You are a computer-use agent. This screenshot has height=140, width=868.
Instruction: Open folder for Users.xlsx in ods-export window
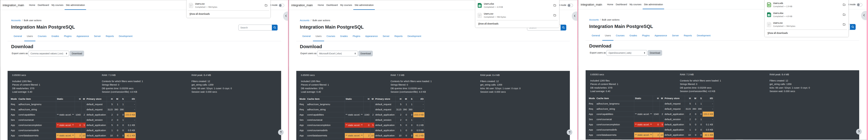click(844, 15)
